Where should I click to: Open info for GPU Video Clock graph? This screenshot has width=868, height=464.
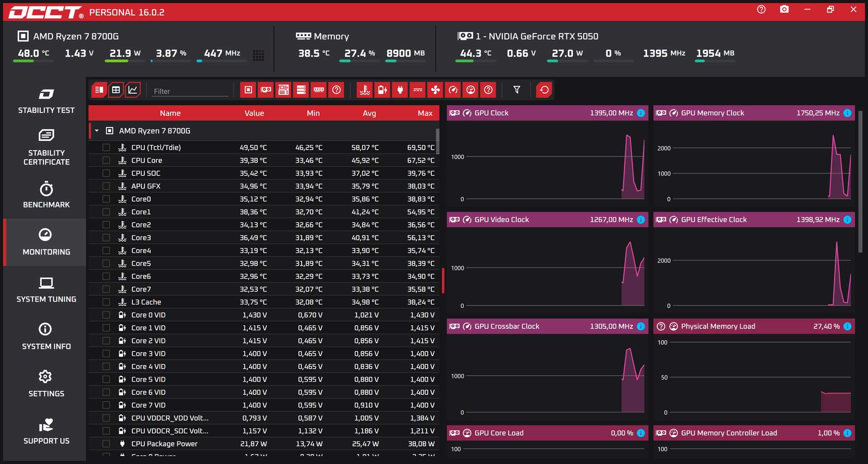click(641, 220)
